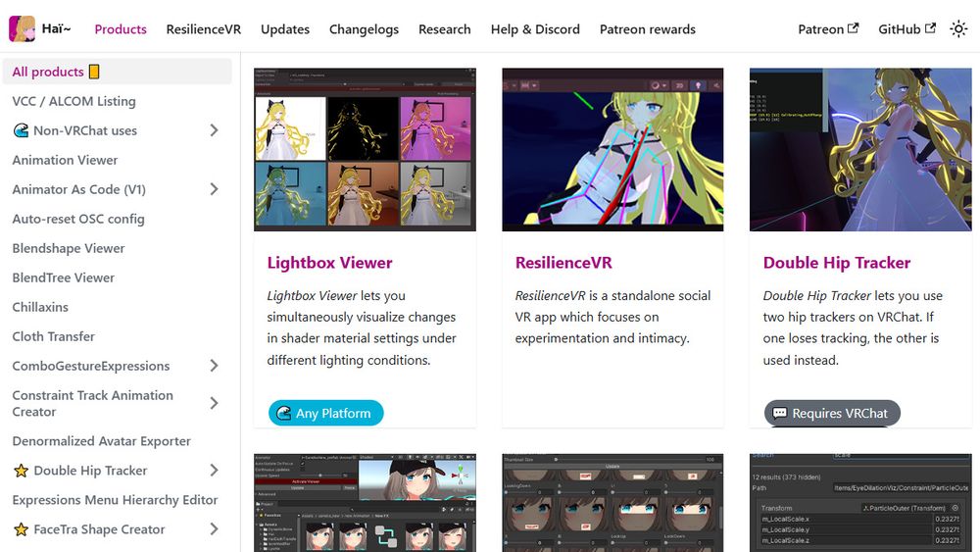Click the Requires VRChat badge
The image size is (980, 552).
pyautogui.click(x=832, y=413)
